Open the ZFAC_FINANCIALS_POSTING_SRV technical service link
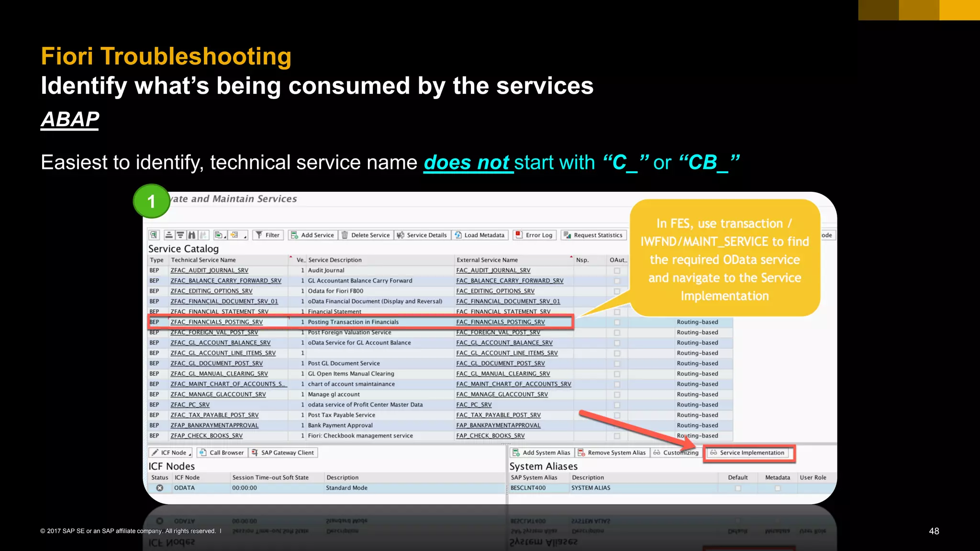The height and width of the screenshot is (551, 980). (216, 322)
